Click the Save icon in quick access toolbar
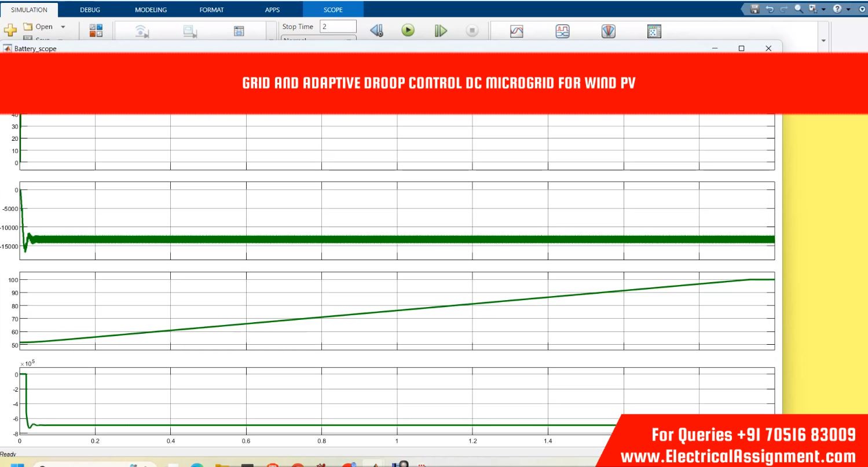868x467 pixels. tap(755, 9)
